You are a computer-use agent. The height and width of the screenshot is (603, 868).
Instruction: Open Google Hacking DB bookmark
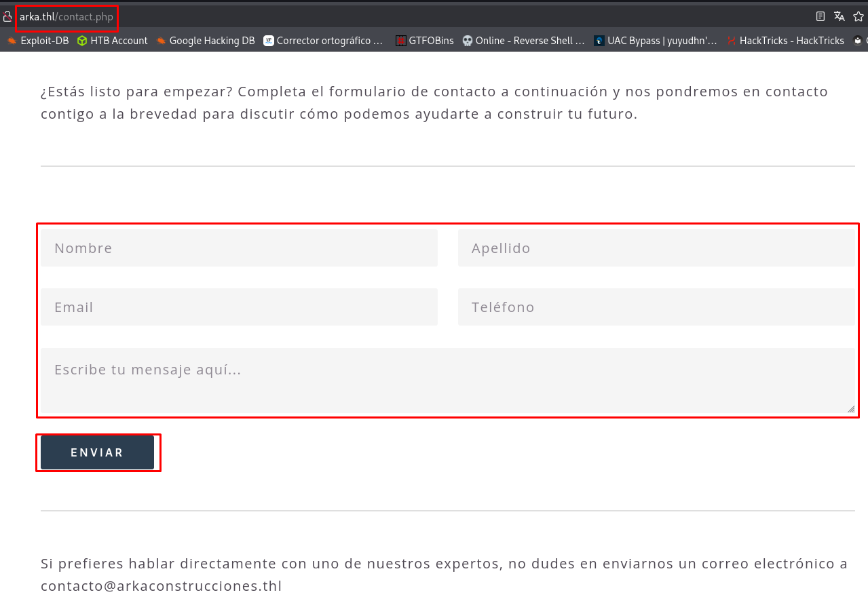[x=205, y=41]
